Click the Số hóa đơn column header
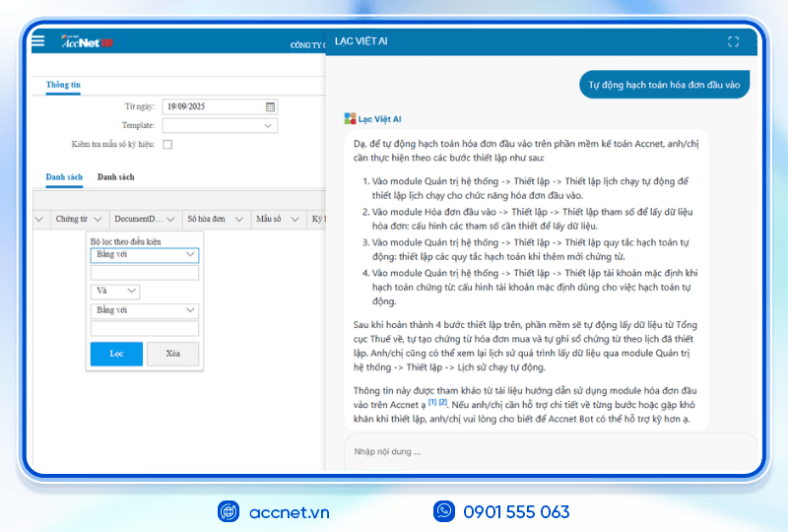The width and height of the screenshot is (788, 532). coord(207,219)
